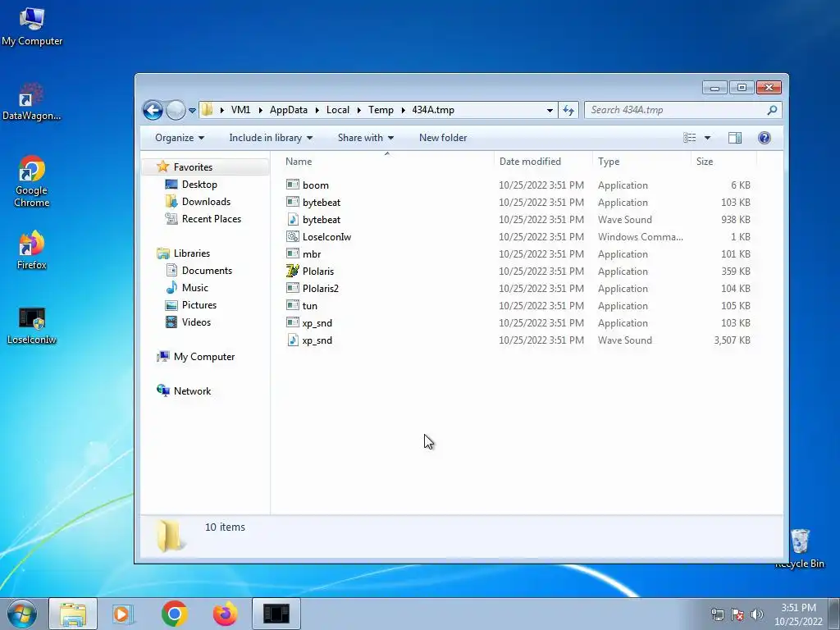Screen dimensions: 840x630
Task: Select the LoseIconIw command script icon
Action: pos(293,236)
